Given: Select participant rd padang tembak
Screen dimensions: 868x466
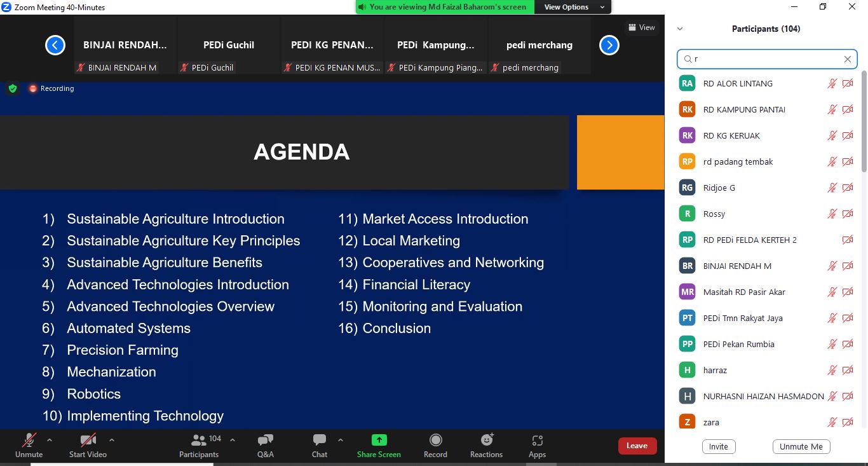Looking at the screenshot, I should pos(766,161).
